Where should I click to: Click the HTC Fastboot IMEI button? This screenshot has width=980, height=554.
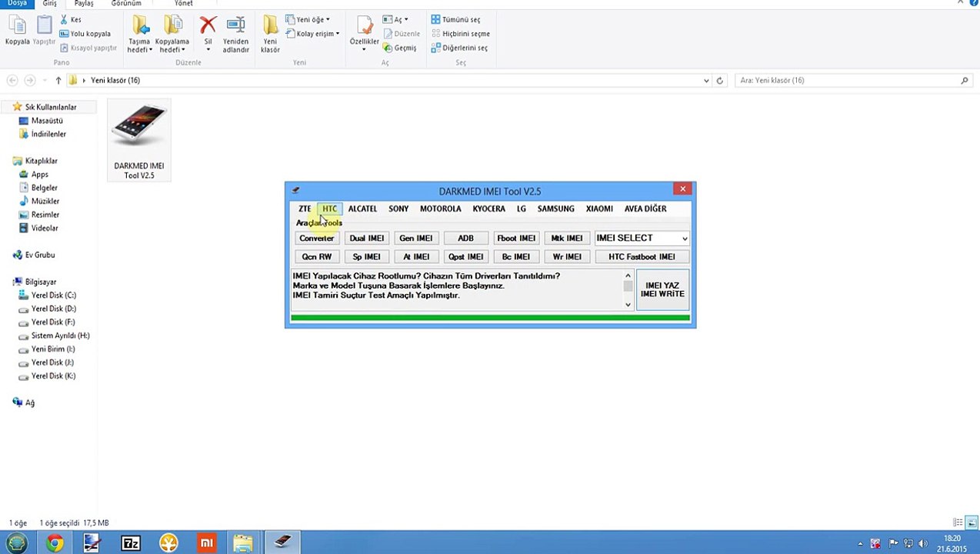642,257
